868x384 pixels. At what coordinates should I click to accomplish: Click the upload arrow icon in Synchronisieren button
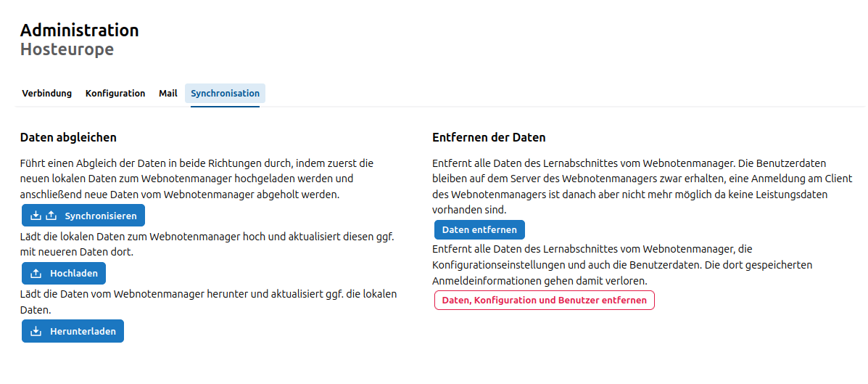51,216
